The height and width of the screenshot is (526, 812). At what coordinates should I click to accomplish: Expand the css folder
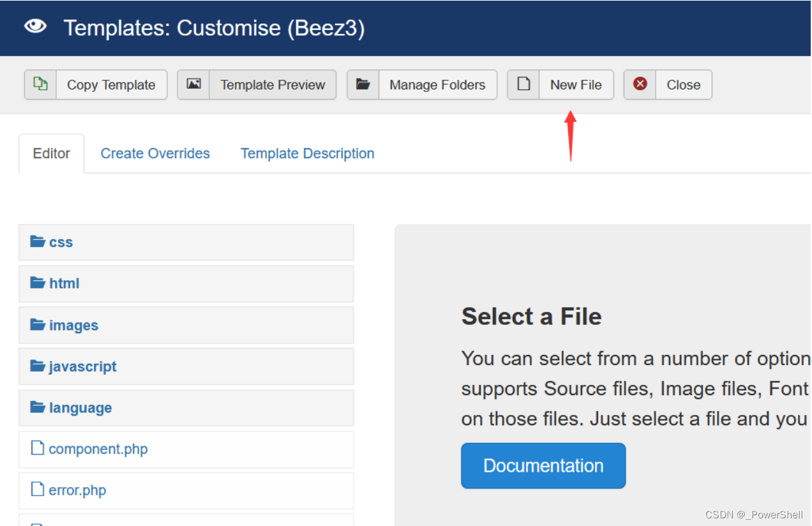pyautogui.click(x=186, y=242)
